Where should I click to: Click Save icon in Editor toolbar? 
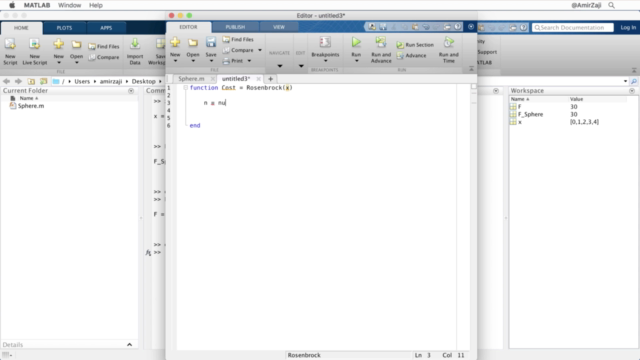pos(211,42)
